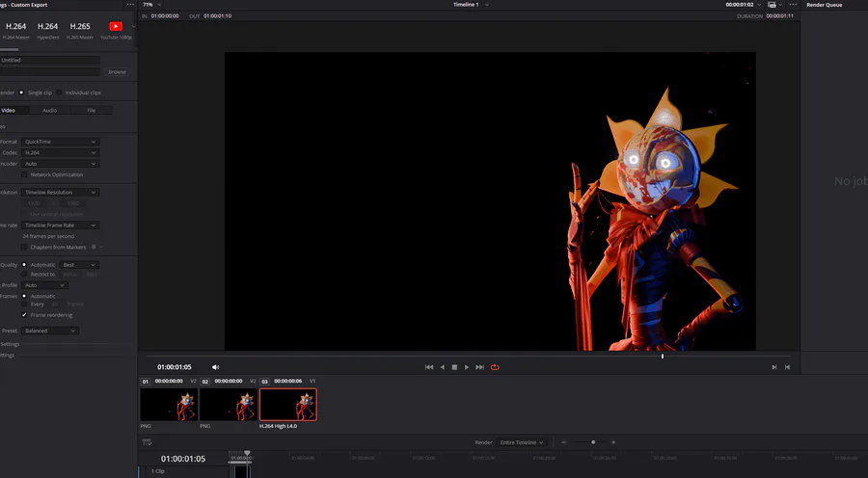Click the timeline zoom slider handle
The width and height of the screenshot is (868, 478).
(593, 442)
